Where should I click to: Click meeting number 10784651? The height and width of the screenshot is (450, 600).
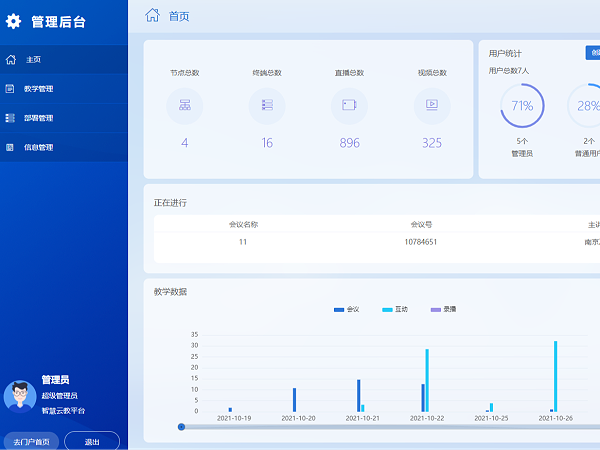tap(421, 242)
